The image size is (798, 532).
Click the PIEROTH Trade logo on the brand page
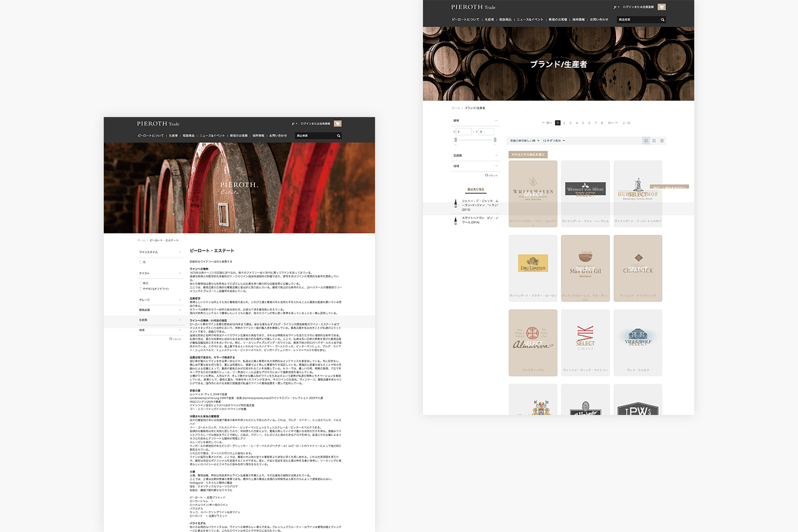click(x=473, y=7)
